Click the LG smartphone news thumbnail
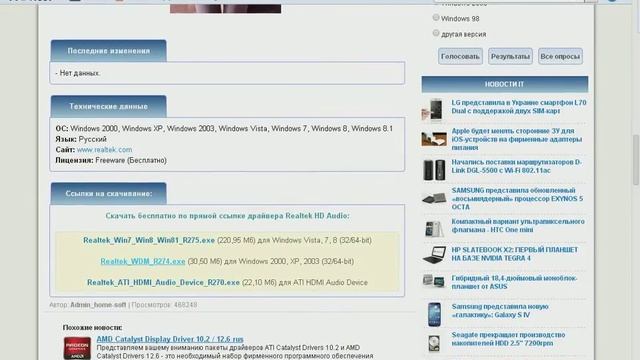 pos(433,110)
